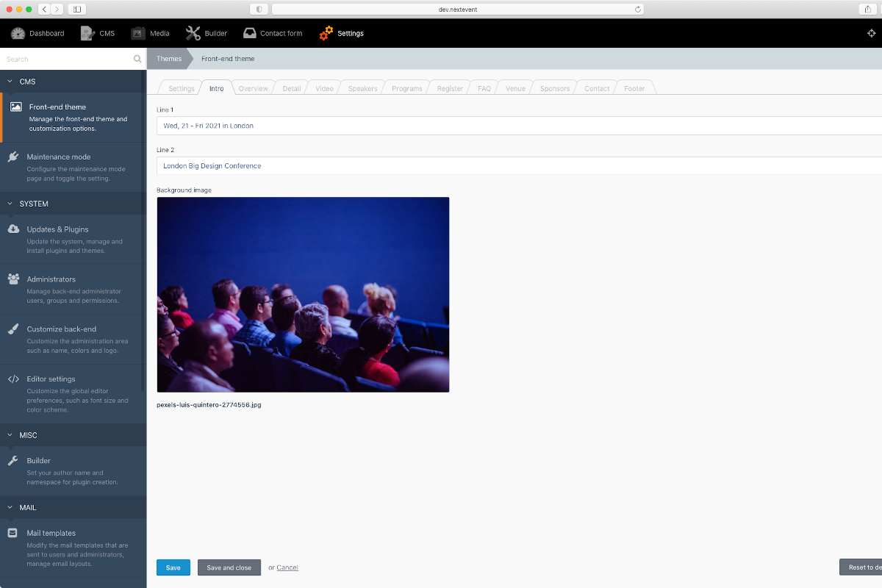
Task: Switch to the Sponsors tab
Action: tap(555, 88)
